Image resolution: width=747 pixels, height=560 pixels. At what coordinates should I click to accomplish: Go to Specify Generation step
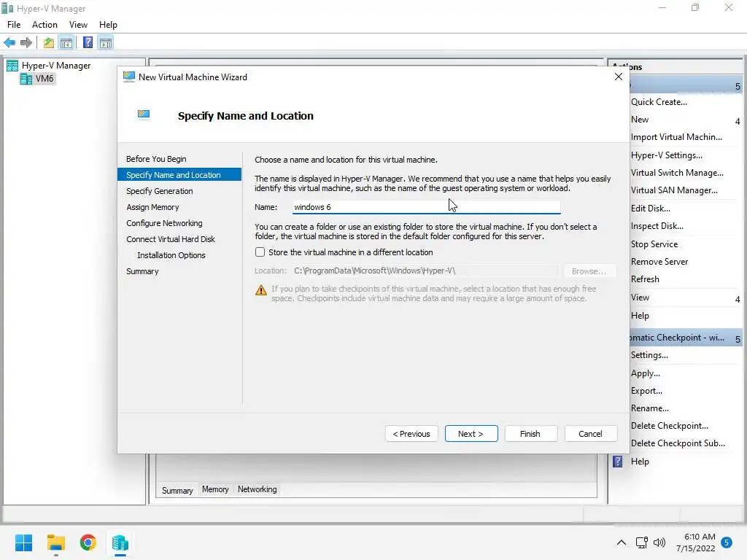[160, 191]
